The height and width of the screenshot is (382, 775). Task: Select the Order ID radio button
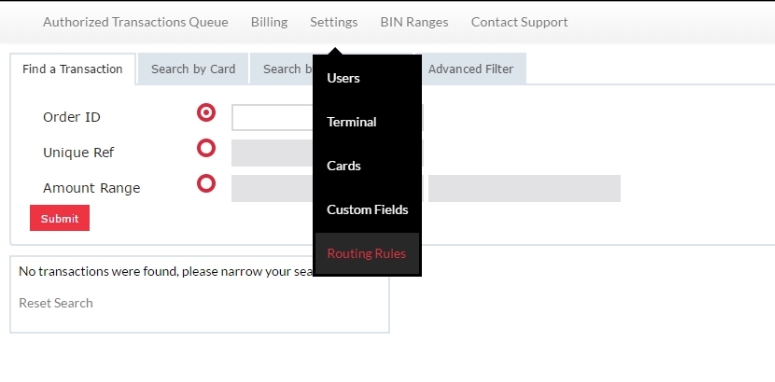click(206, 113)
